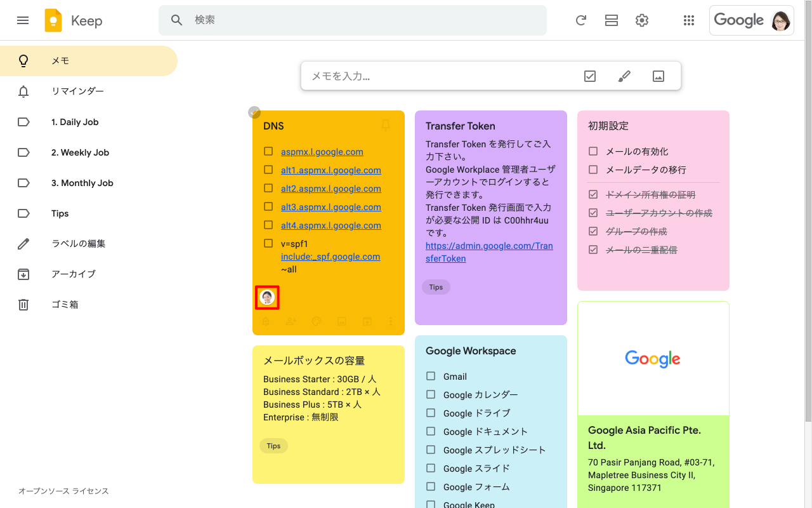Open the include:_spf.google.com link
Viewport: 812px width, 508px height.
click(331, 257)
